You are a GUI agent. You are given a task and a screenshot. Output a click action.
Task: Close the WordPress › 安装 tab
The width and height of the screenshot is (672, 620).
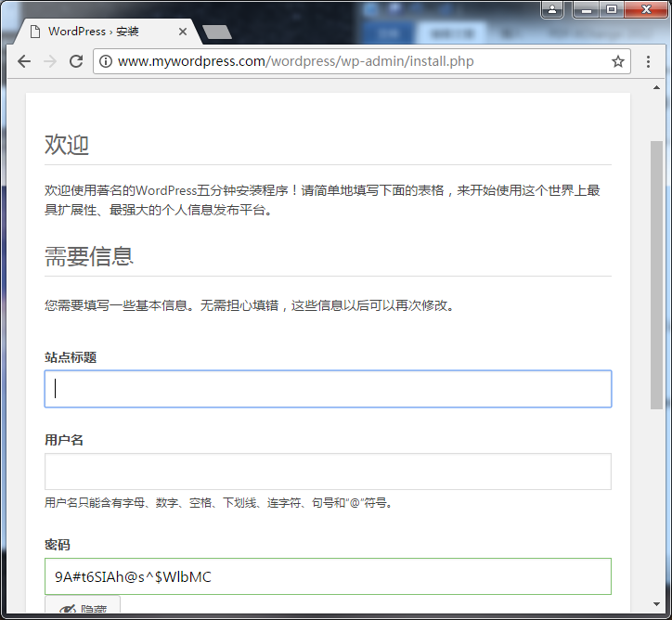click(x=183, y=32)
